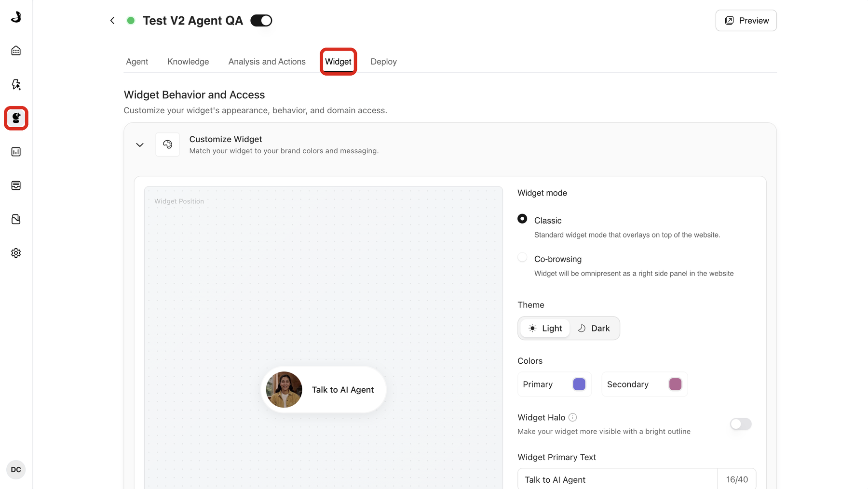Open the sparkle bolt sidebar icon
868x489 pixels.
coord(16,84)
